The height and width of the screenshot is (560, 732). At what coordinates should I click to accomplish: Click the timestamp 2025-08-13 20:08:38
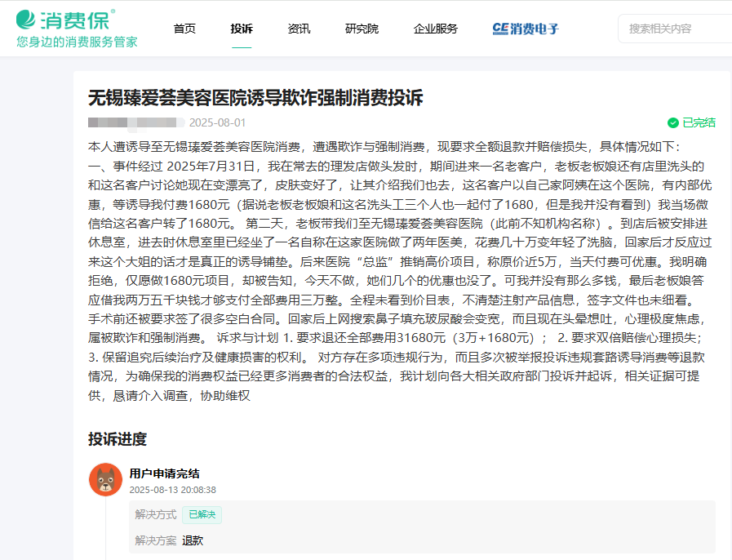173,490
